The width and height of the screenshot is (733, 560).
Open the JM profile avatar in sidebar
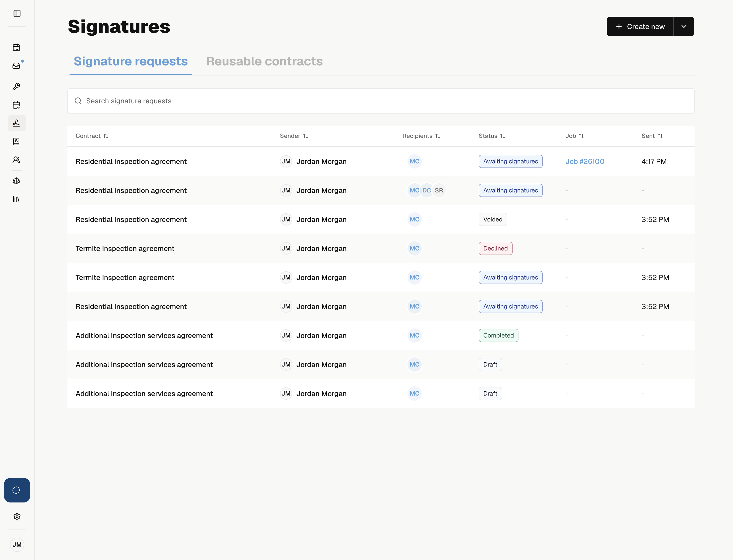tap(17, 545)
